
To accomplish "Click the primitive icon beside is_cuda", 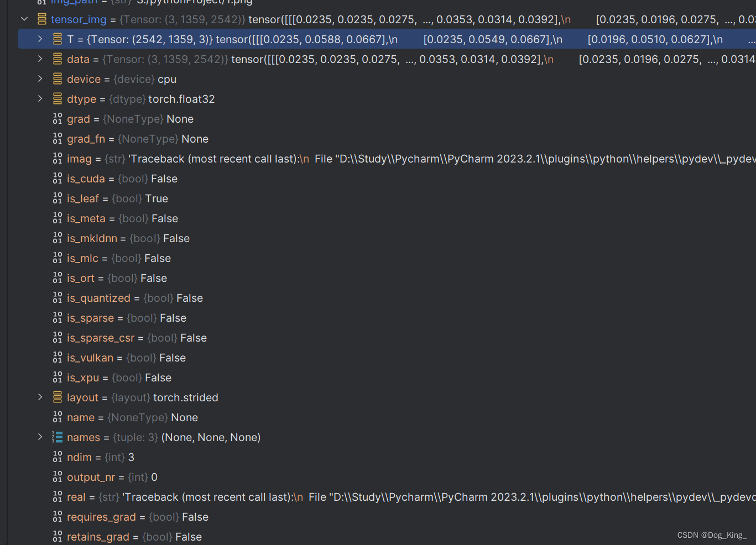I will tap(58, 179).
